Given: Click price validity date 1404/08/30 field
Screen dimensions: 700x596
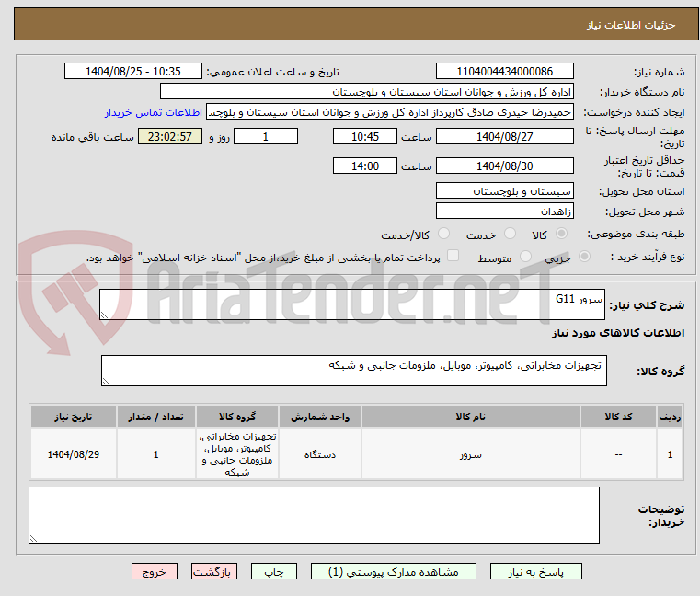Looking at the screenshot, I should point(504,166).
